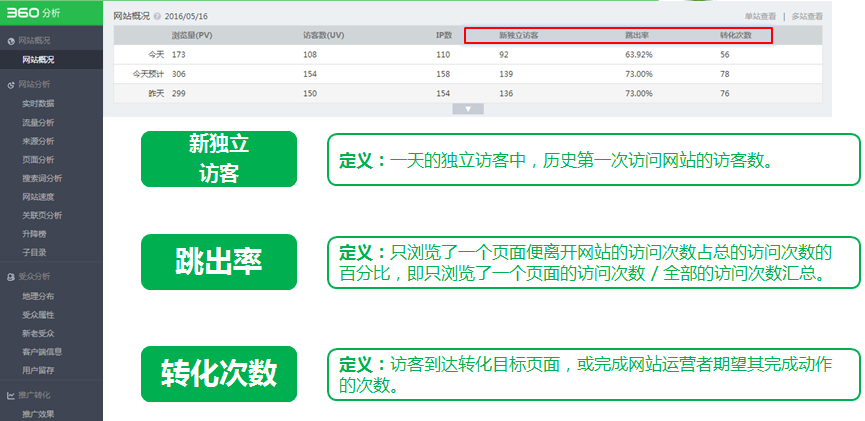865x421 pixels.
Task: Collapse the 受众分析 sidebar section
Action: [35, 276]
